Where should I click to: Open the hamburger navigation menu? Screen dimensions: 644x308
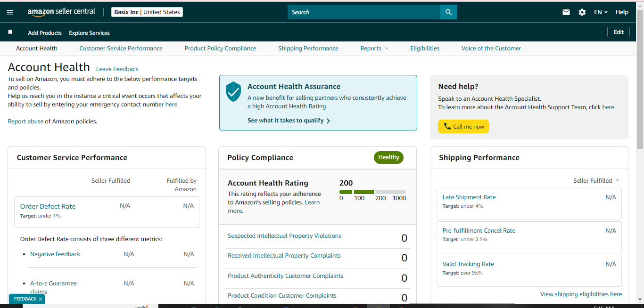point(10,12)
